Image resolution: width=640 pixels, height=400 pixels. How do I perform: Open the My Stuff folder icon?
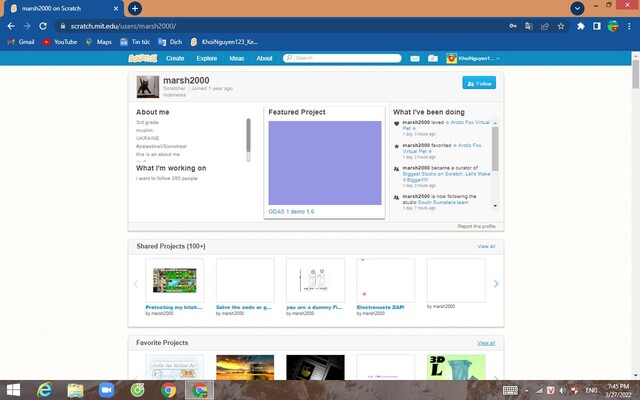tap(433, 58)
